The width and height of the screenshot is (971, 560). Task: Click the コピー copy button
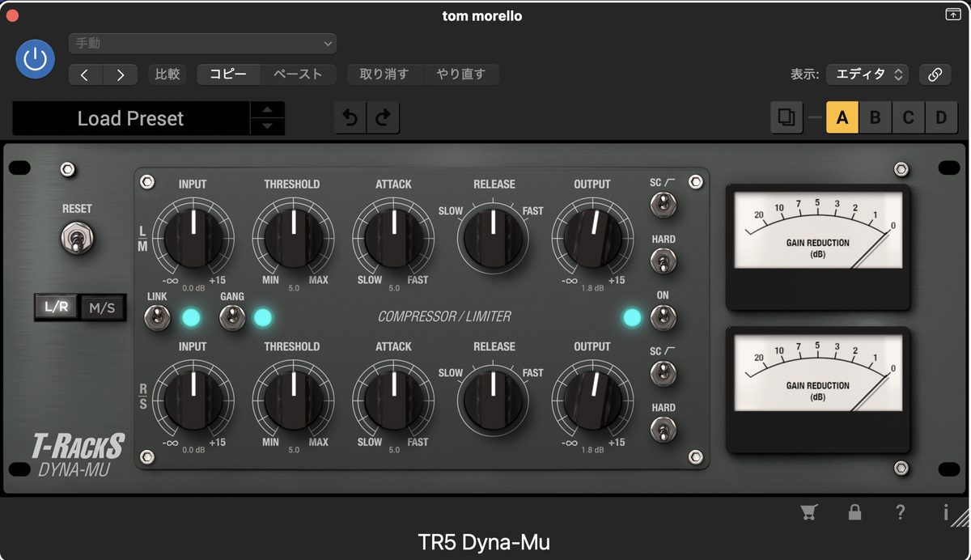coord(229,74)
